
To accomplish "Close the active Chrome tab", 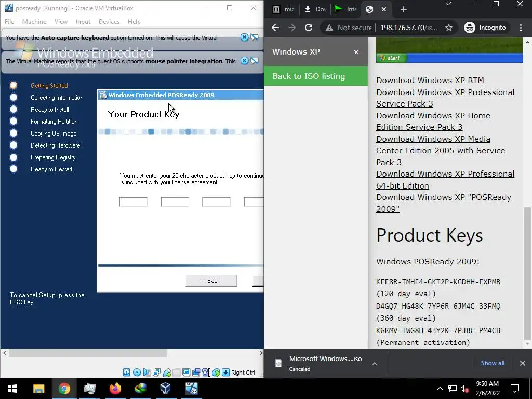I will [384, 9].
